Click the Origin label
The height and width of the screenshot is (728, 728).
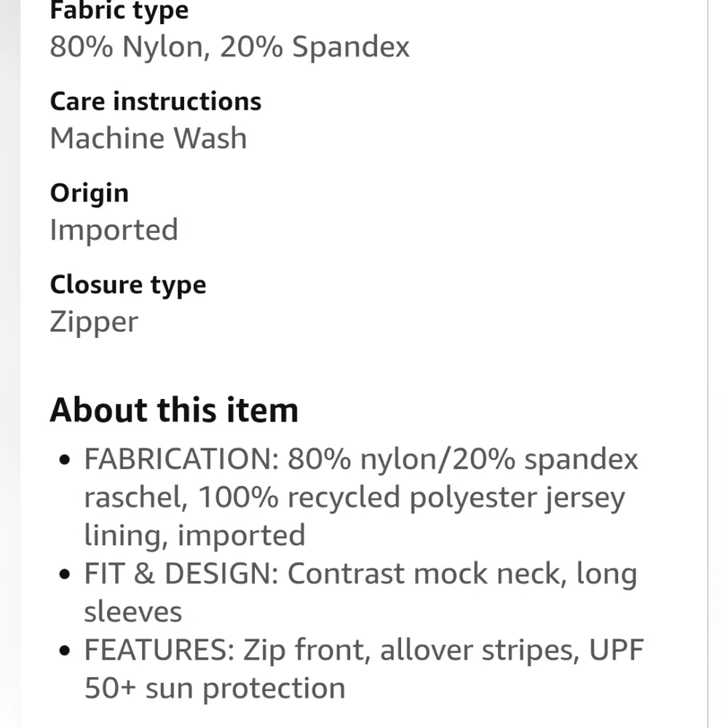pyautogui.click(x=89, y=193)
